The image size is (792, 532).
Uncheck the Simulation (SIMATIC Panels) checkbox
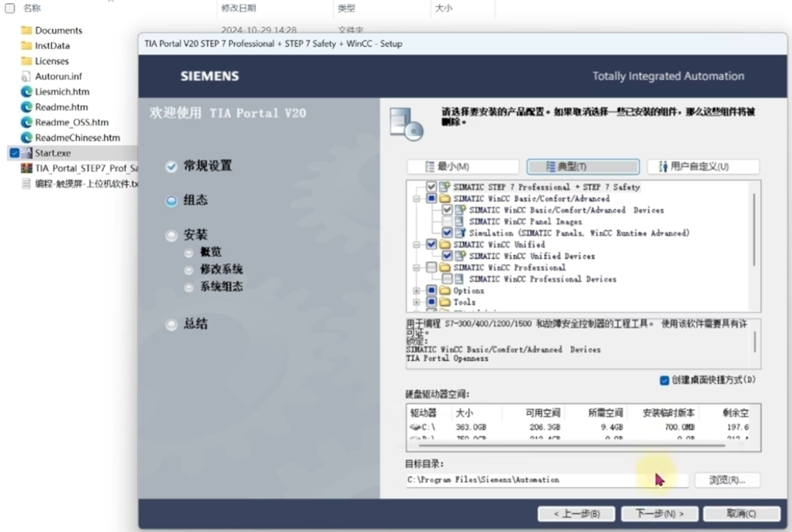coord(447,233)
